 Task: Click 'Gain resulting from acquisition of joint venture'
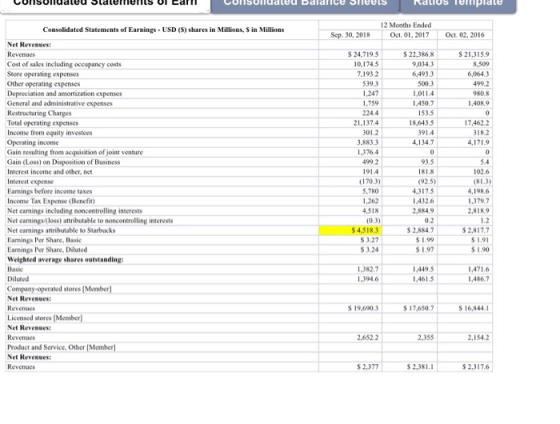point(75,152)
